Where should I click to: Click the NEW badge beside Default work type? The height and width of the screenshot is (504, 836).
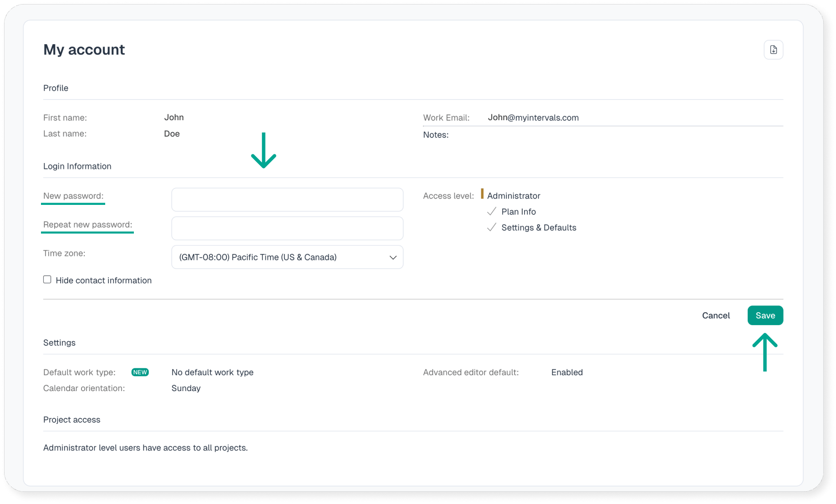[140, 372]
